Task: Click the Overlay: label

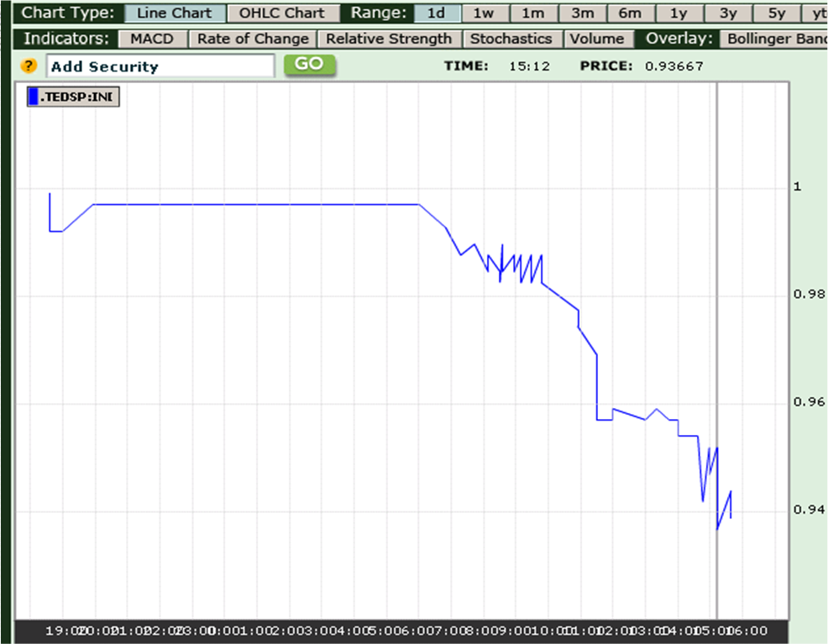Action: click(679, 39)
